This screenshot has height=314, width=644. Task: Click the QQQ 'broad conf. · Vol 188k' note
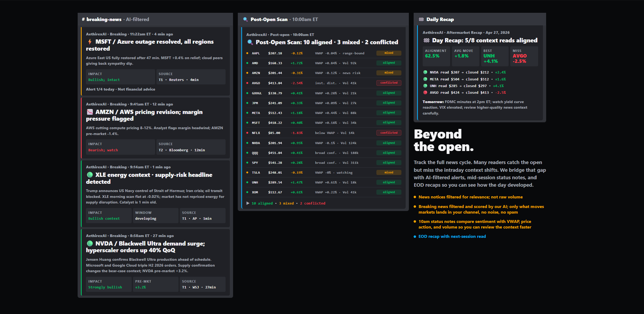click(x=337, y=153)
